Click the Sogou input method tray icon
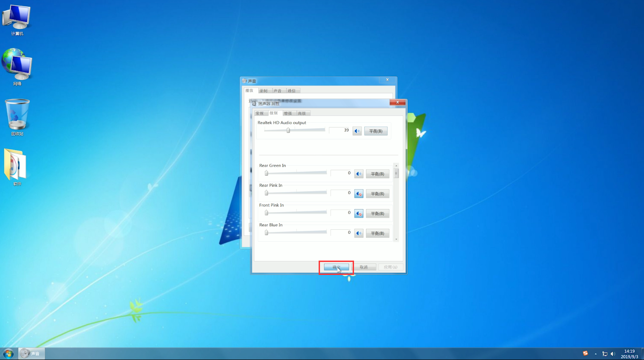 pos(585,353)
